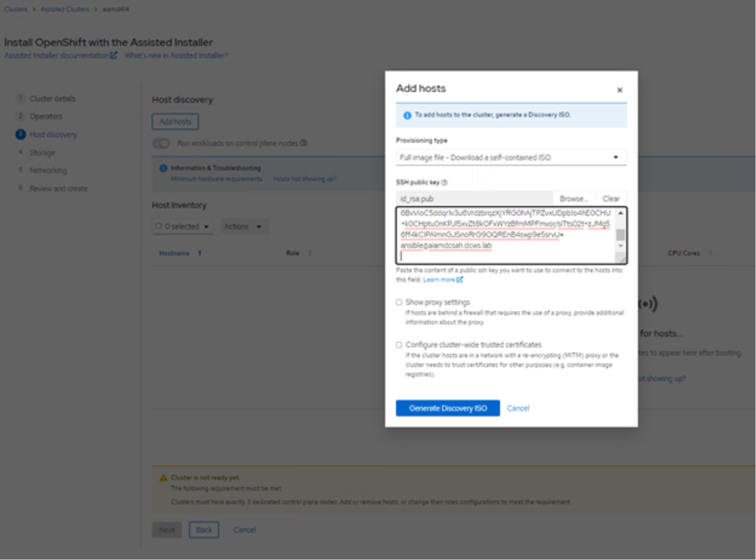Open the Provisioning type dropdown
The width and height of the screenshot is (756, 560).
(511, 157)
